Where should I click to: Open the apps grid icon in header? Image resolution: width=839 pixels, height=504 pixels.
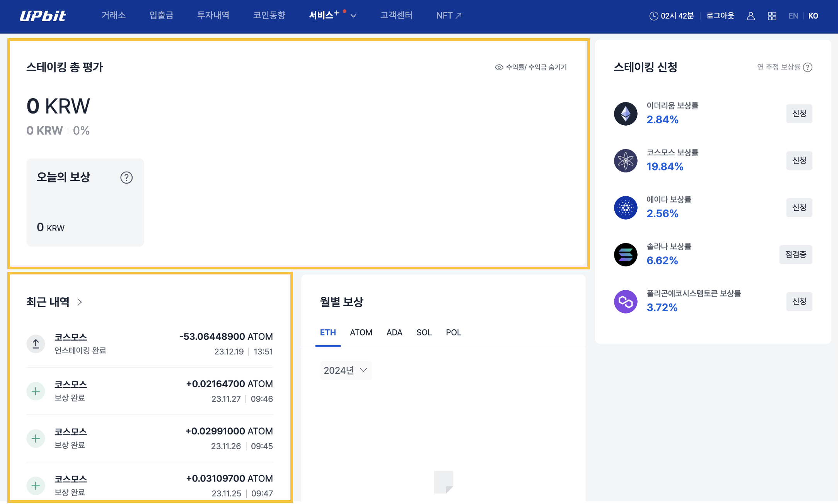tap(772, 16)
